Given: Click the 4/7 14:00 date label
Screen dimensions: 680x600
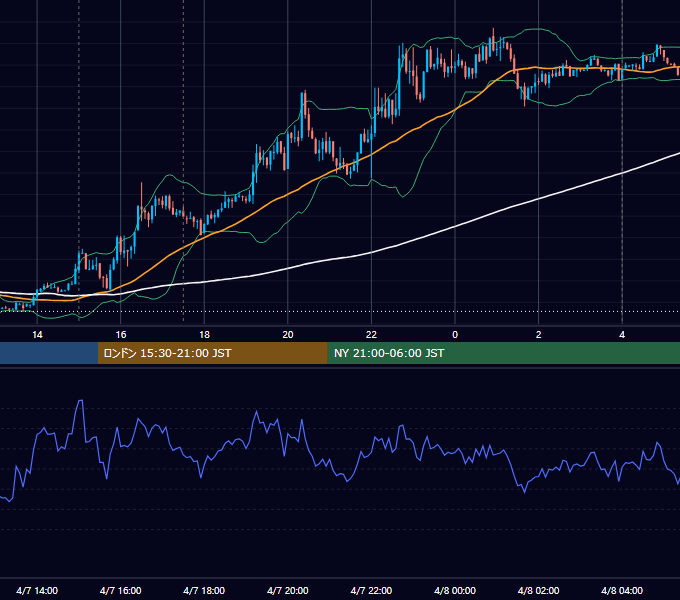Looking at the screenshot, I should (37, 590).
